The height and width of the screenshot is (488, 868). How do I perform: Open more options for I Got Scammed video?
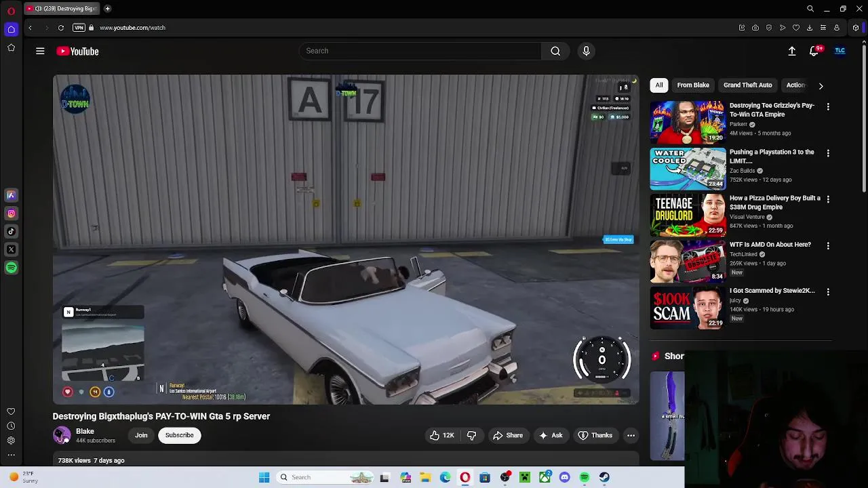click(828, 291)
